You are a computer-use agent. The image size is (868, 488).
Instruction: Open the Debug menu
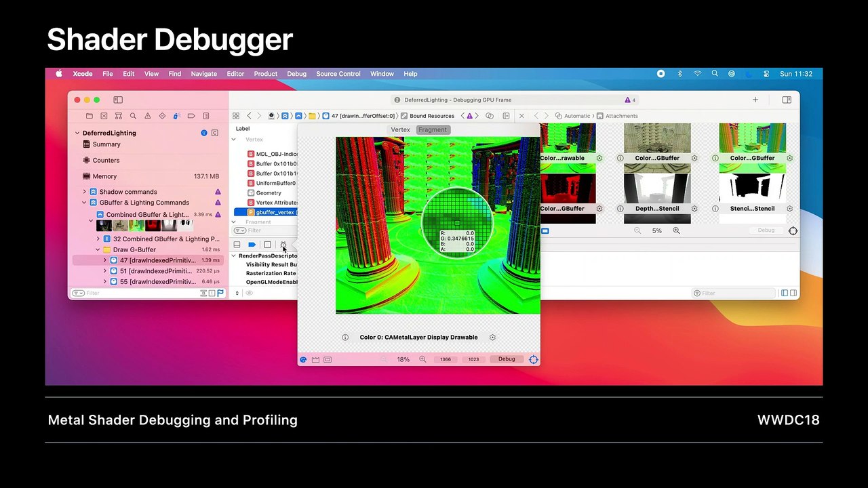click(296, 74)
